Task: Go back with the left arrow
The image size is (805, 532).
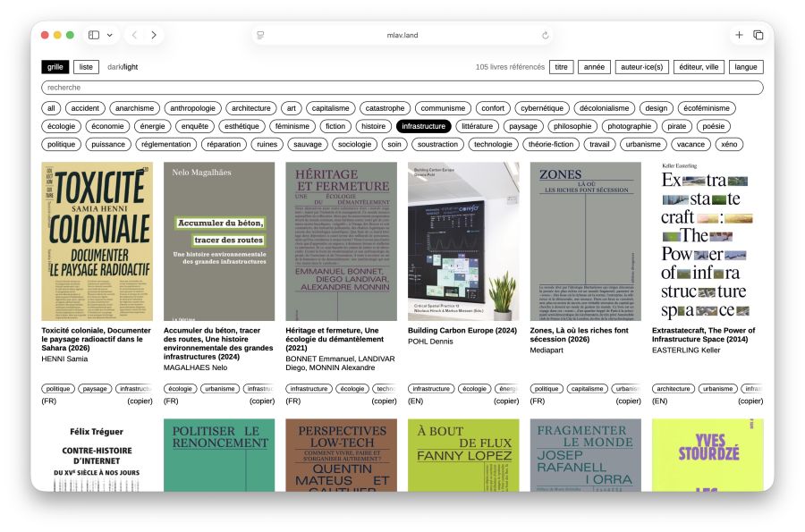Action: [x=134, y=35]
